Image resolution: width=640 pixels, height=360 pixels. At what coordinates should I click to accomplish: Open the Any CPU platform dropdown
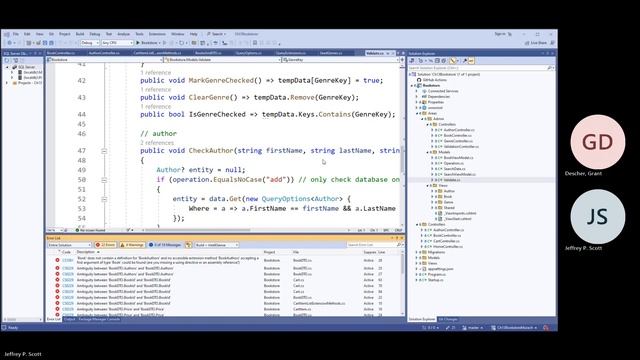click(117, 42)
